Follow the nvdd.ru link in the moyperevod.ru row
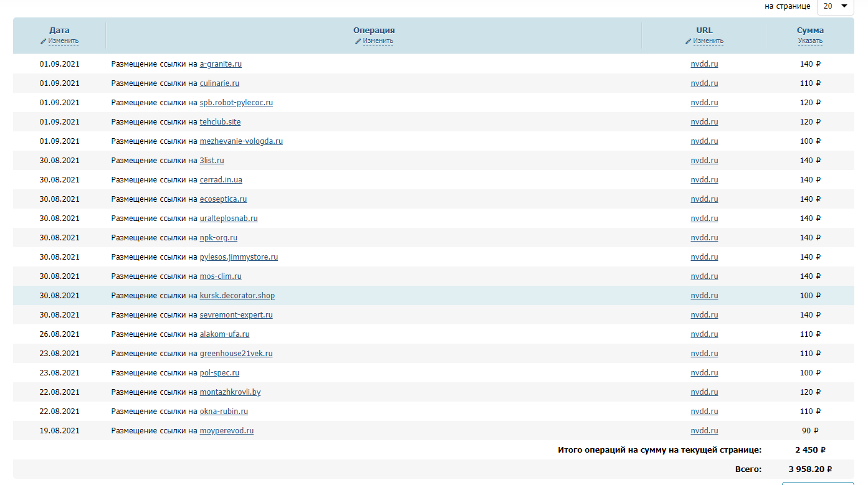 pos(704,431)
